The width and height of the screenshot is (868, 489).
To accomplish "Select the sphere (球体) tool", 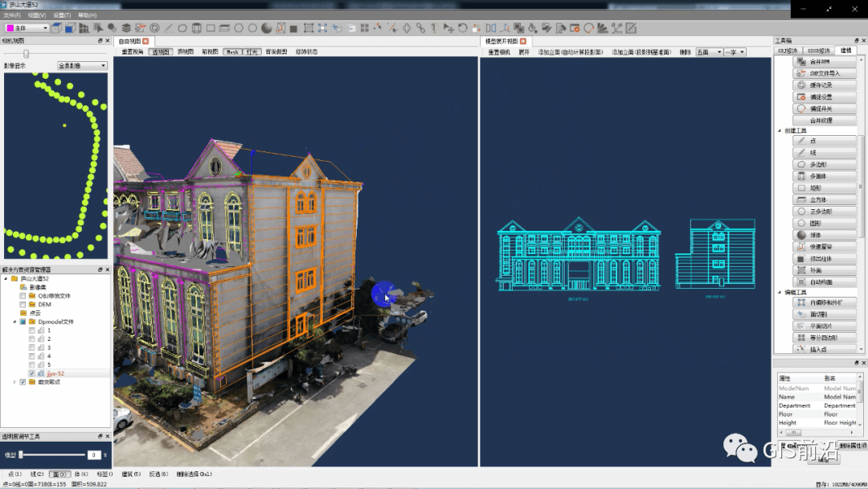I will 825,235.
